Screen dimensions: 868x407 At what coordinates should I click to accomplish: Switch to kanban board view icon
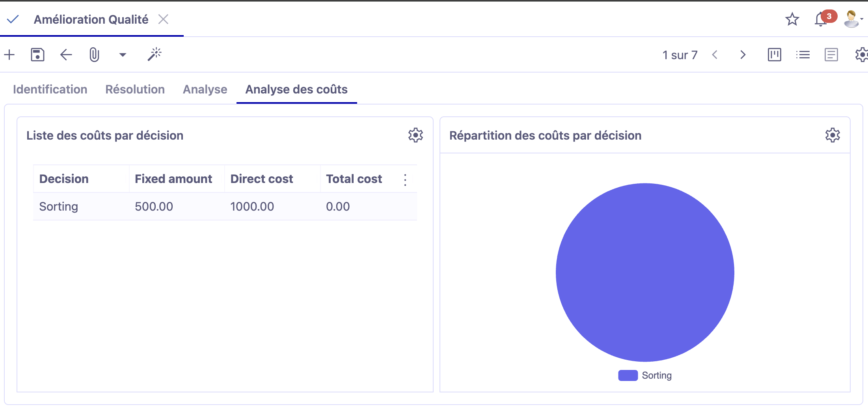pos(774,55)
